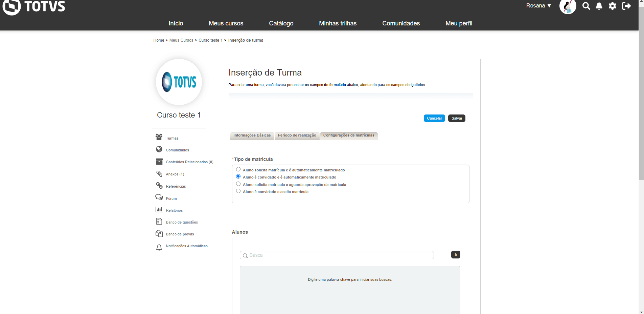Select 'Aluno é convidado e aceita matrícula'
This screenshot has width=644, height=314.
[x=238, y=191]
